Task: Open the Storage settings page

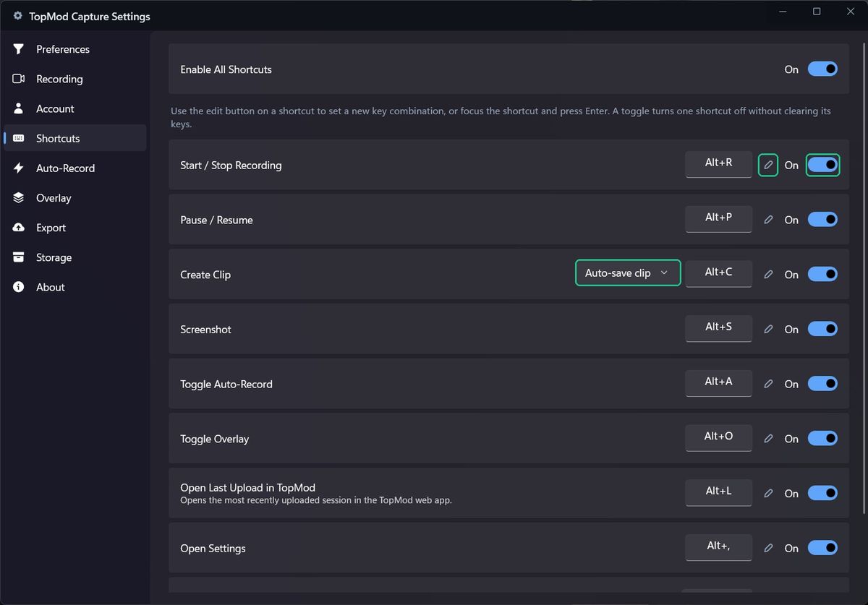Action: pyautogui.click(x=75, y=257)
